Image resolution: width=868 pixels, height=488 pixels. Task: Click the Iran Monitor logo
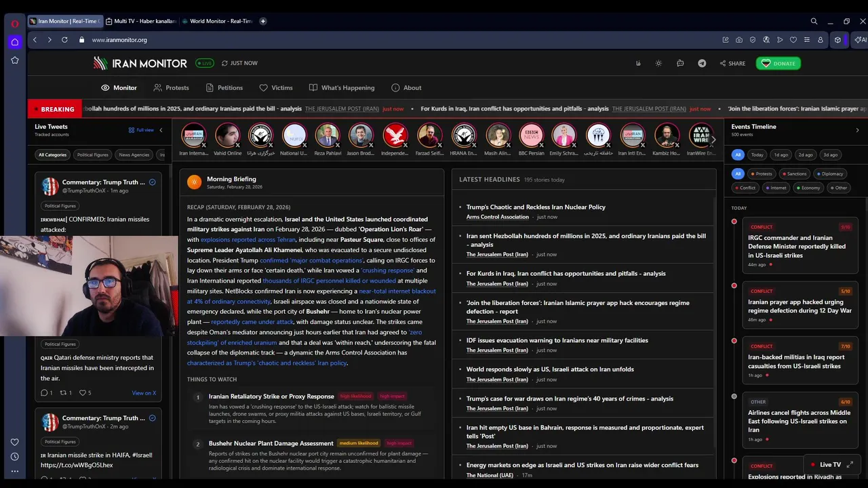pos(140,63)
